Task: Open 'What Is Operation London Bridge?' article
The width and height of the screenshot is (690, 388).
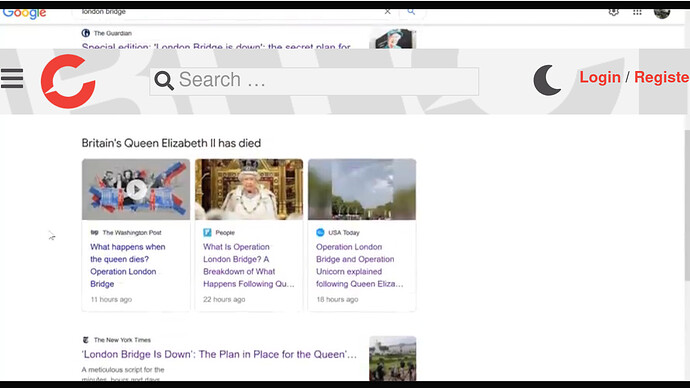Action: [249, 265]
